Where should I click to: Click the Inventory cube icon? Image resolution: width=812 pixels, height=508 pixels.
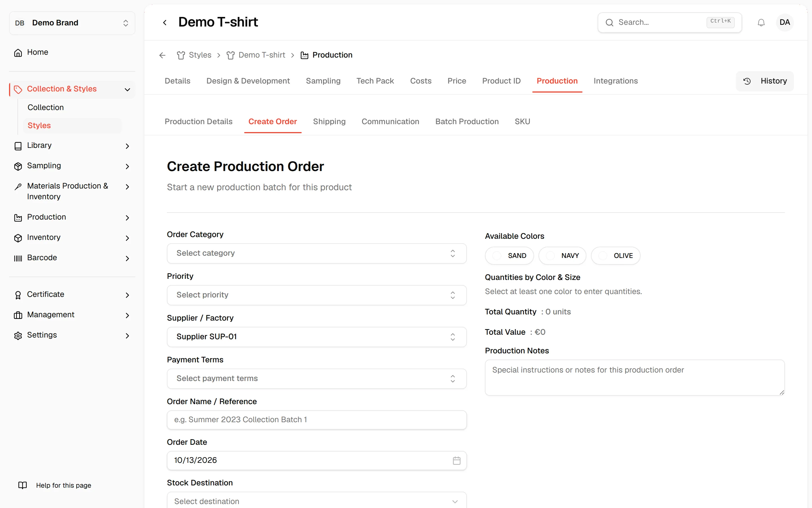coord(18,238)
